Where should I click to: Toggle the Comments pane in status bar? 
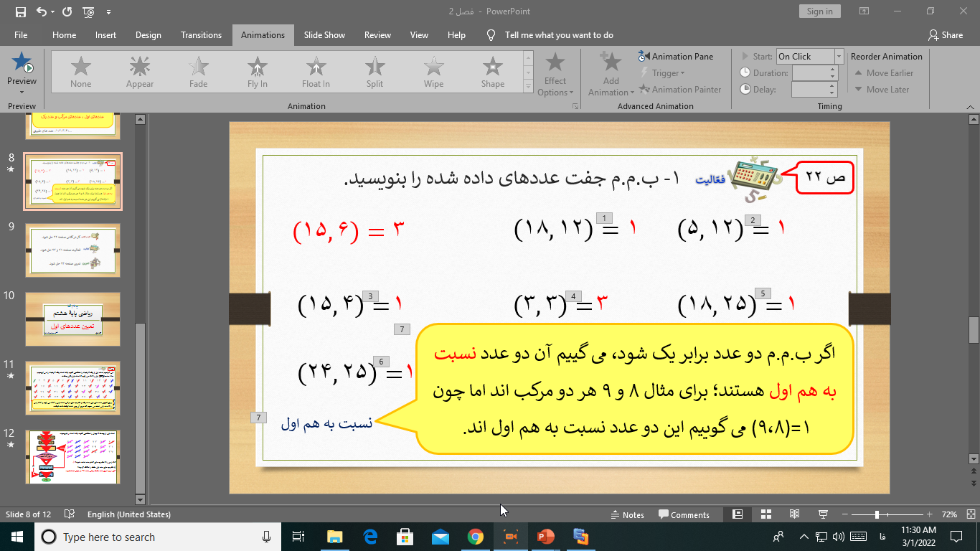coord(684,514)
